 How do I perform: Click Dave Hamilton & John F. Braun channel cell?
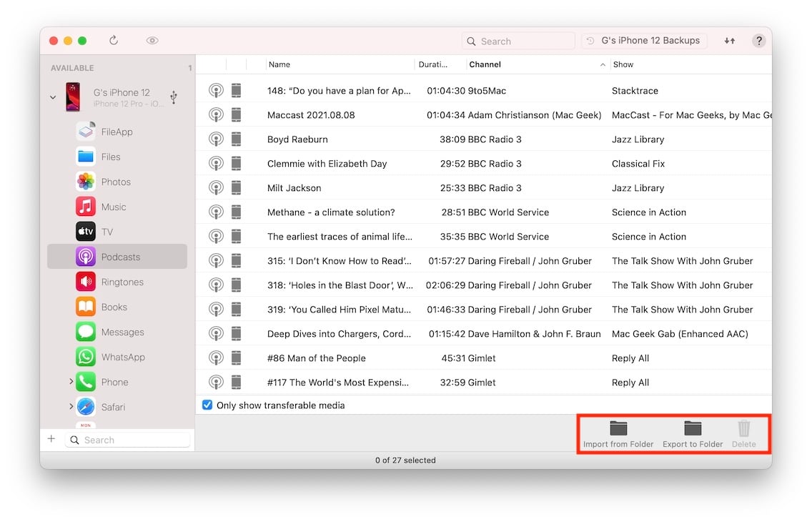535,334
